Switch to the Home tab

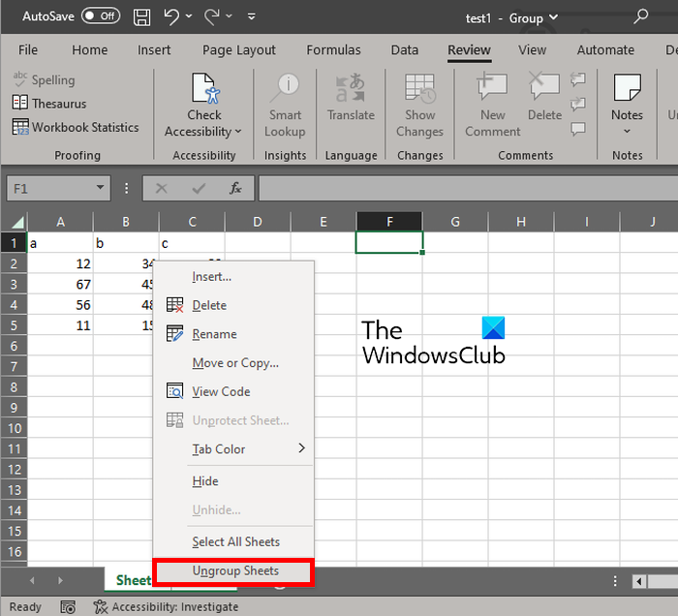point(89,50)
